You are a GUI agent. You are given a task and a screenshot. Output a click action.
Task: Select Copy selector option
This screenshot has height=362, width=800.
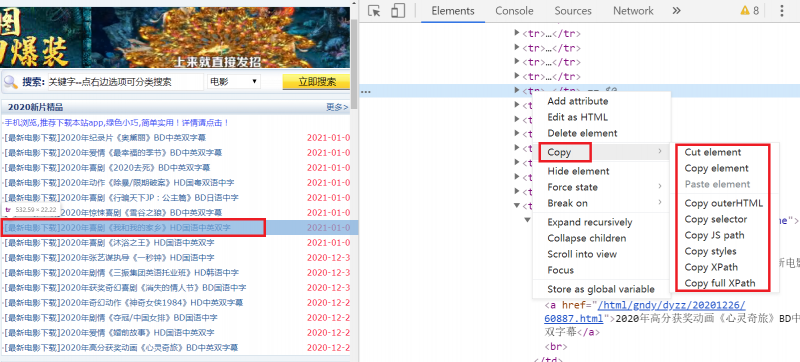(x=716, y=219)
